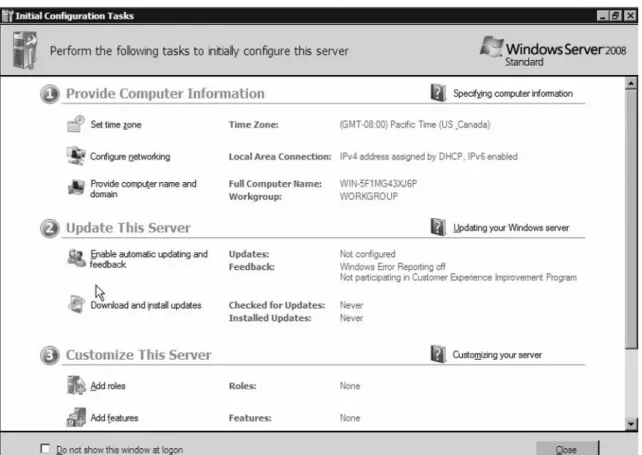This screenshot has height=455, width=642.
Task: Click the Installed Updates Never value
Action: click(x=351, y=318)
